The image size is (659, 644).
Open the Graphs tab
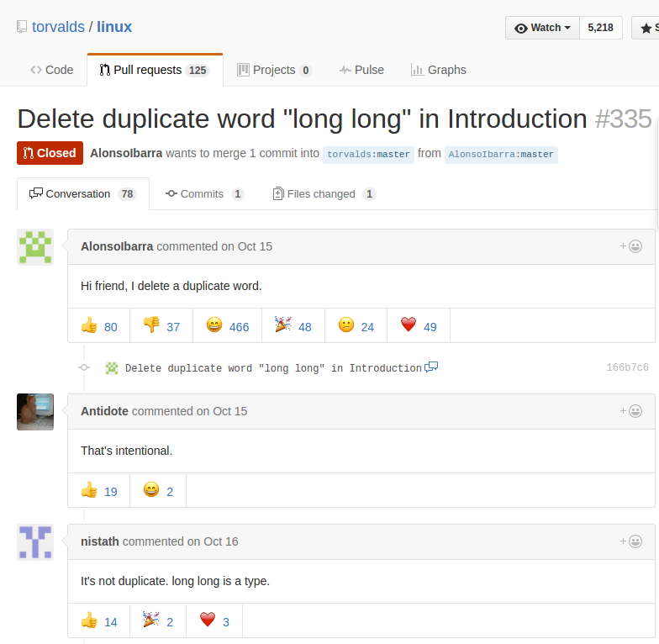pyautogui.click(x=439, y=70)
